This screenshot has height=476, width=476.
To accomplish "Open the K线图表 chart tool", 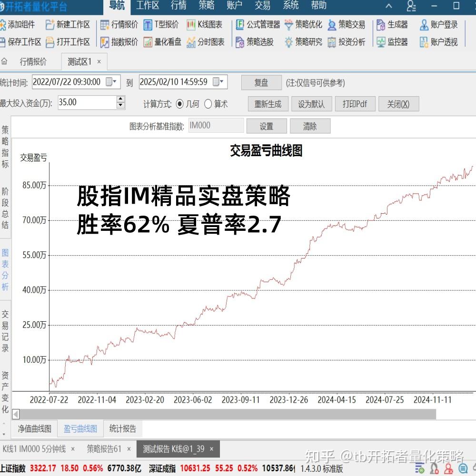I will pos(210,25).
